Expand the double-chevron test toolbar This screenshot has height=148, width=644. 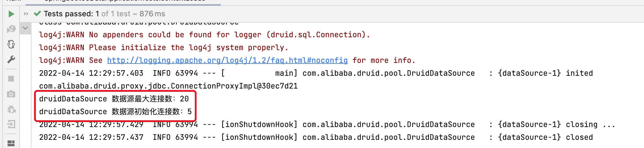(x=26, y=14)
